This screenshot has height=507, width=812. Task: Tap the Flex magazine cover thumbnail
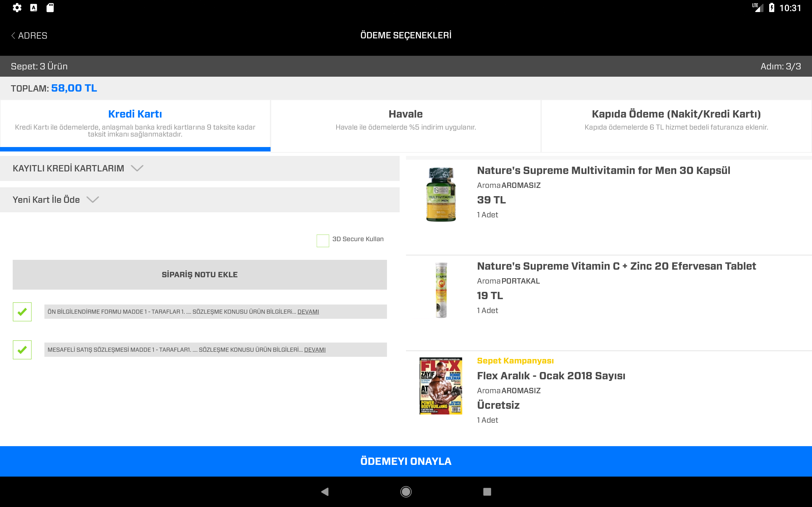tap(441, 386)
